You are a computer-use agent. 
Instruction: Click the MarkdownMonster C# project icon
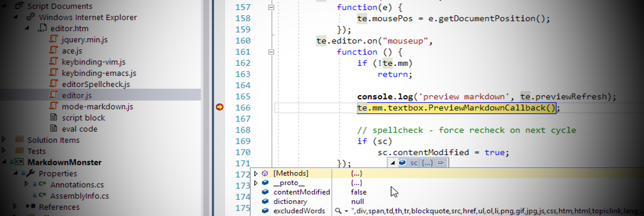point(19,162)
